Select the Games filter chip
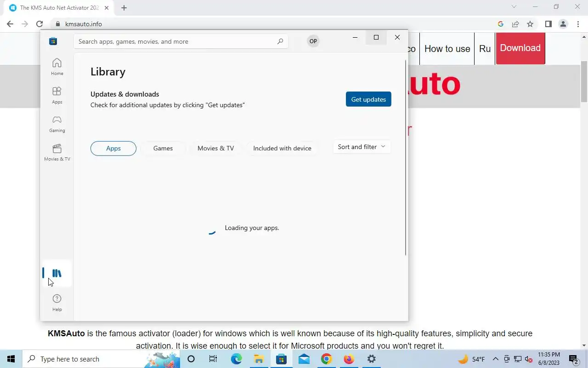The height and width of the screenshot is (368, 588). point(163,148)
